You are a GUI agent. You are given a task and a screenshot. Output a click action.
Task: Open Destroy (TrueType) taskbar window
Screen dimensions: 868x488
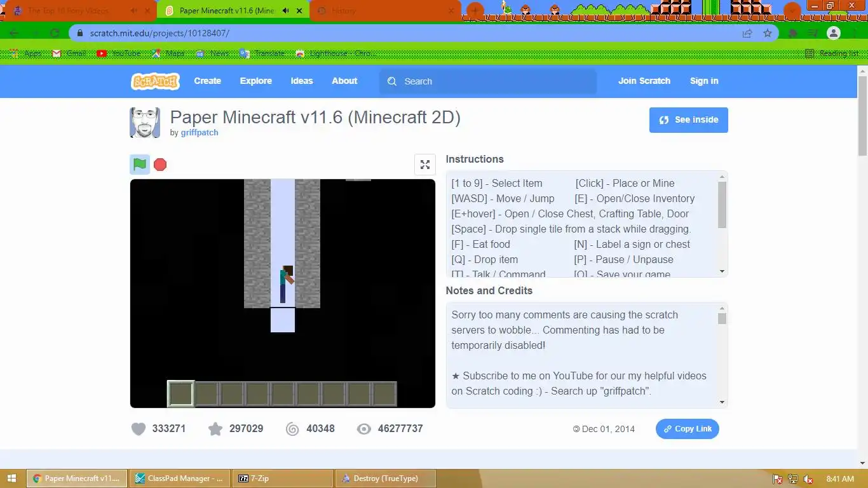point(386,478)
